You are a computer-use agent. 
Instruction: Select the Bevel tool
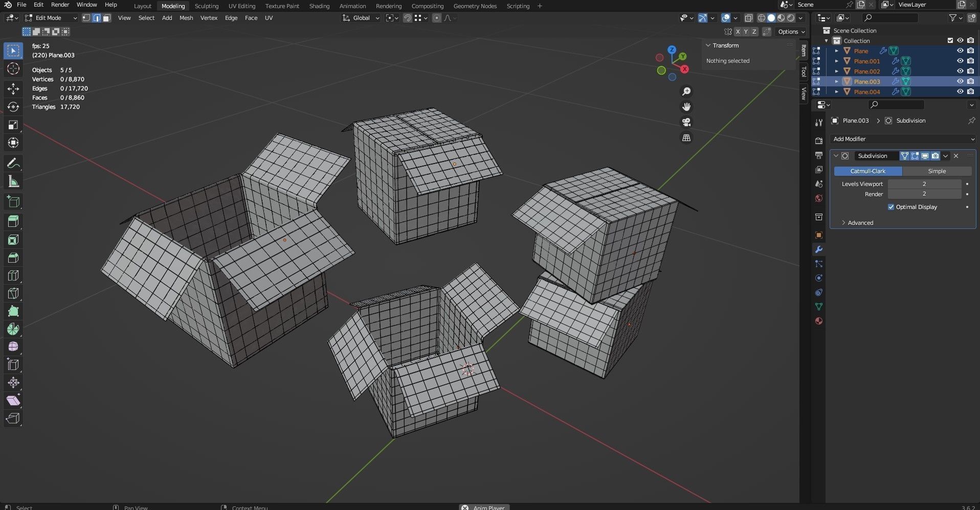(13, 258)
